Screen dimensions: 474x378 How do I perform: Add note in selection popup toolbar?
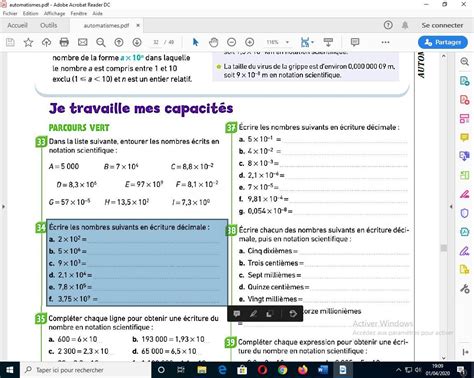click(237, 314)
